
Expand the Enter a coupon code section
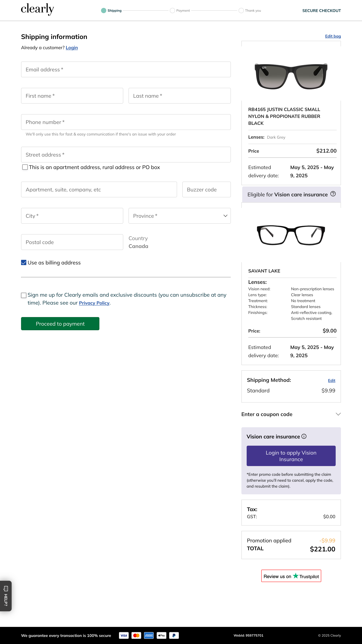coord(291,414)
